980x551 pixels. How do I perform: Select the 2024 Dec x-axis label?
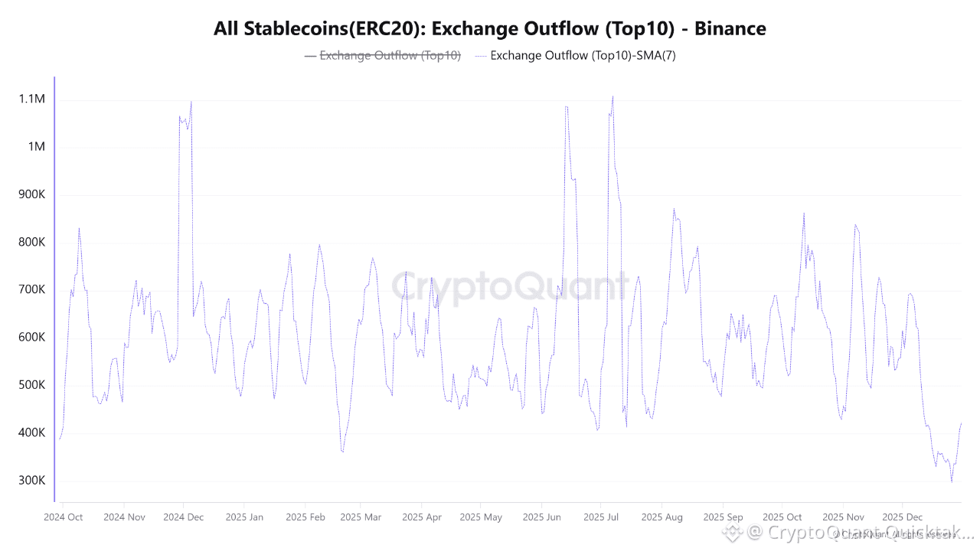tap(184, 517)
